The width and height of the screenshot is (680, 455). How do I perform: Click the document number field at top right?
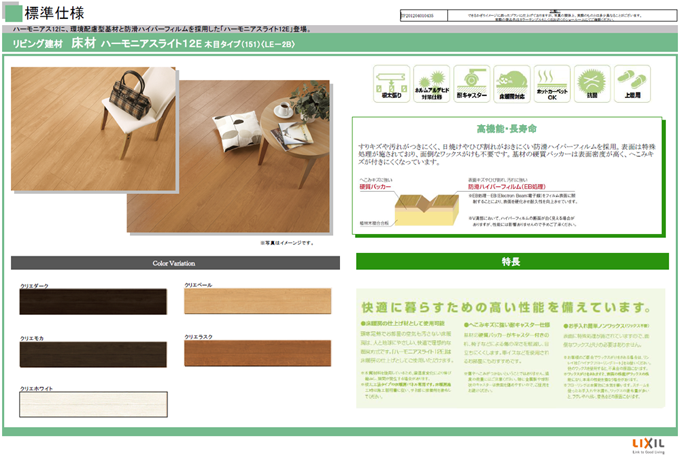pos(423,16)
